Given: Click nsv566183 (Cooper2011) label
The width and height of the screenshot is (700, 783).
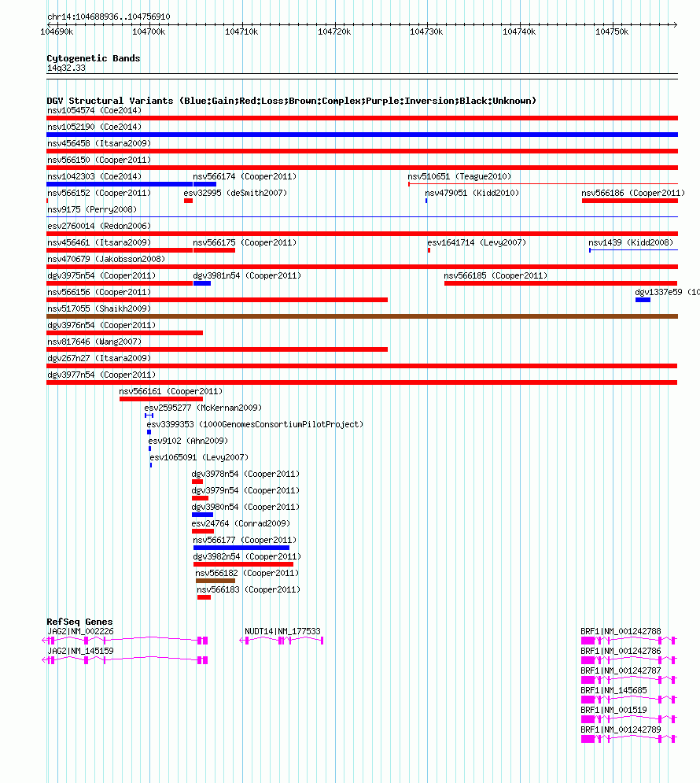Looking at the screenshot, I should point(249,589).
